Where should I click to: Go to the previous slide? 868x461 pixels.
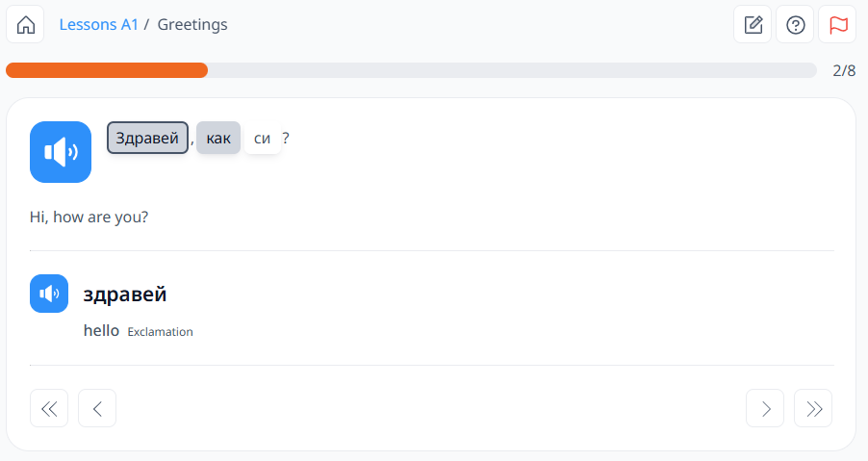pos(97,408)
